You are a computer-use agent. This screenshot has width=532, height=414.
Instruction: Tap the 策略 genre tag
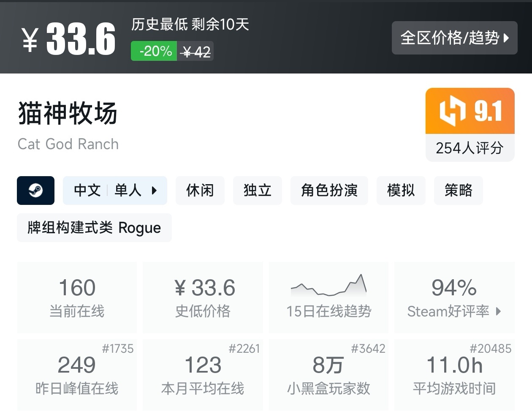[x=458, y=191]
